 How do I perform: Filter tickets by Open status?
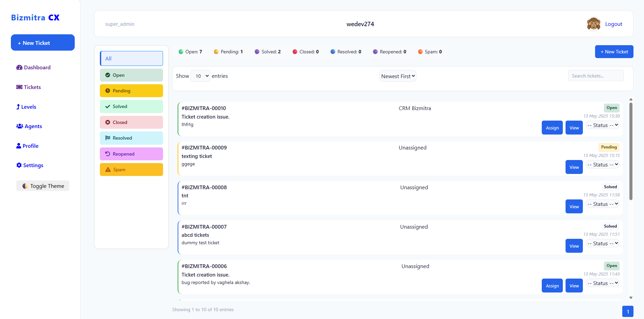pyautogui.click(x=131, y=75)
